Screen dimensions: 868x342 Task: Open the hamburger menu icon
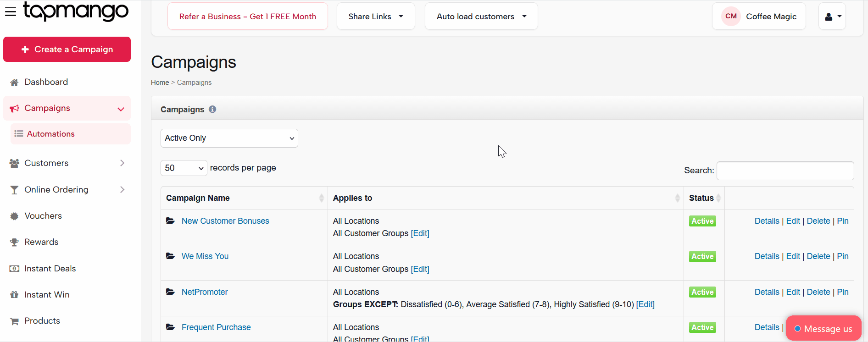[x=11, y=11]
